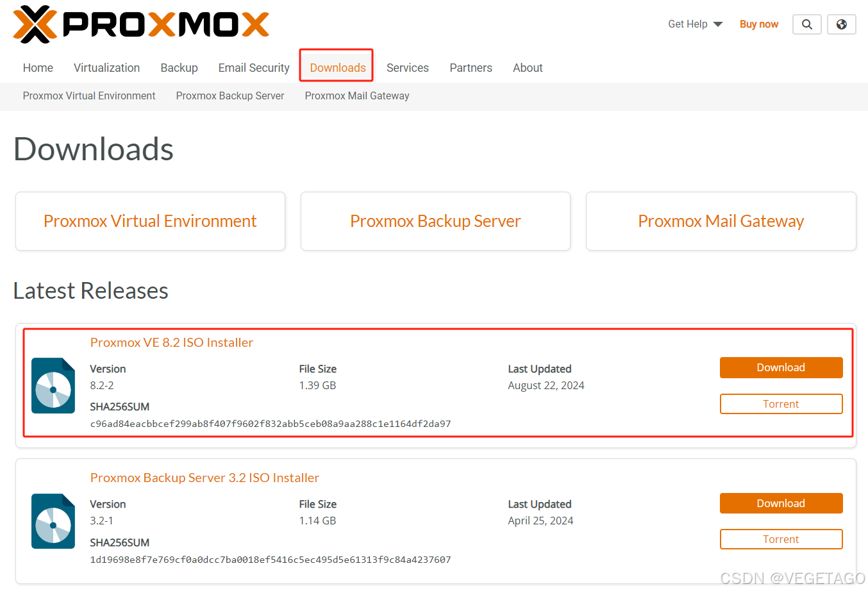Open the Email Security menu
868x593 pixels.
(253, 67)
